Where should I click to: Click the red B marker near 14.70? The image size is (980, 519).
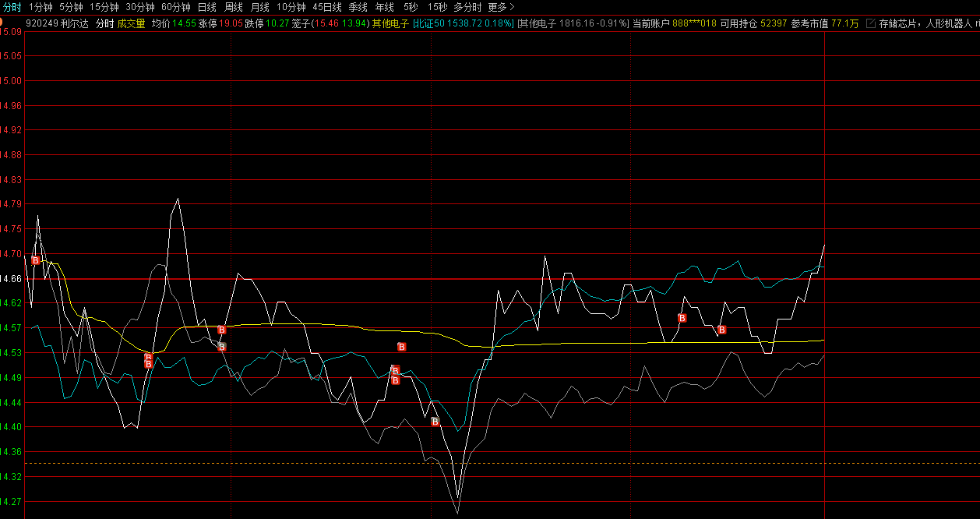(x=35, y=260)
